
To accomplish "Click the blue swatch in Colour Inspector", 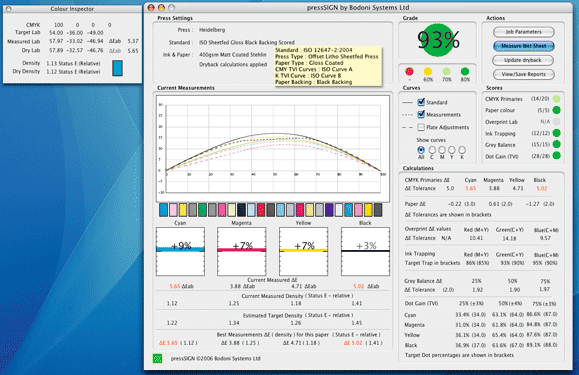I will tap(117, 68).
